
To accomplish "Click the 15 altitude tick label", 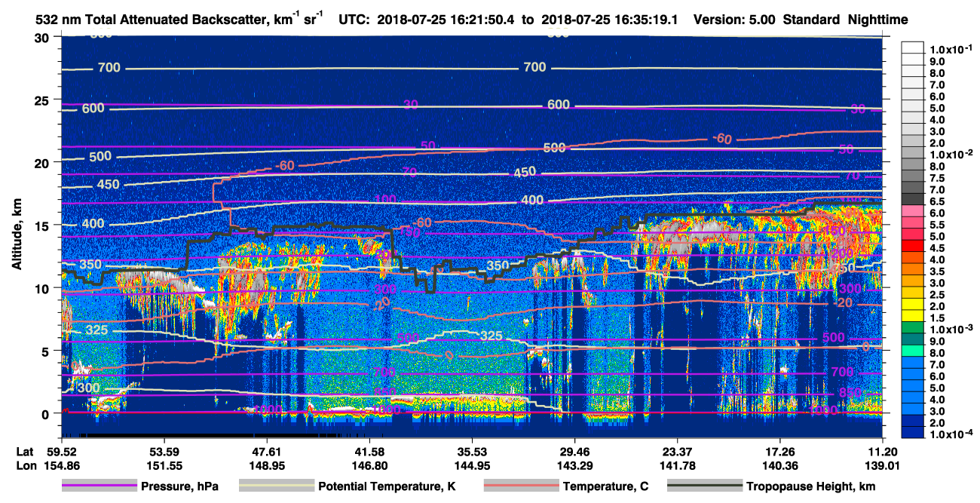I will point(44,225).
